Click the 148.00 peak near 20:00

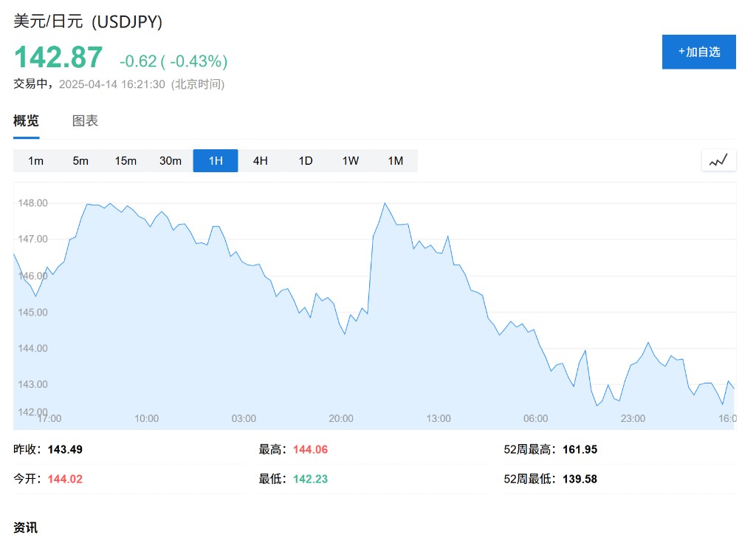click(385, 203)
